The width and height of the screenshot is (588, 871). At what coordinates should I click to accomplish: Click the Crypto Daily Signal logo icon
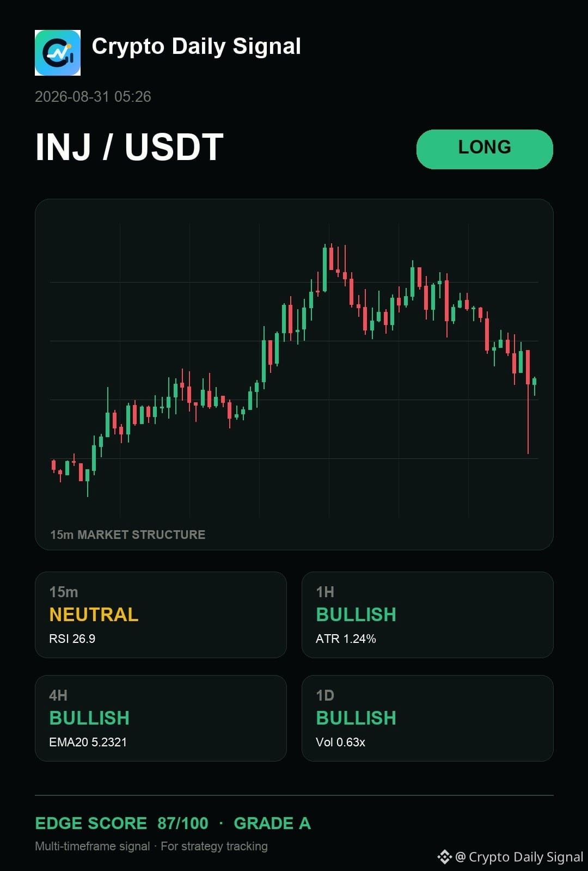tap(58, 53)
